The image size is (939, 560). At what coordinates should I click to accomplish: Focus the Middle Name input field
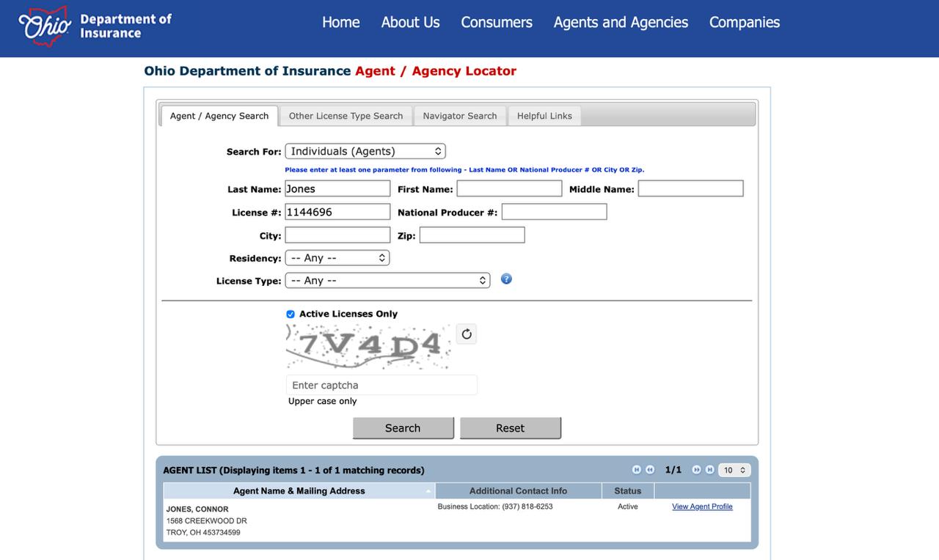690,189
